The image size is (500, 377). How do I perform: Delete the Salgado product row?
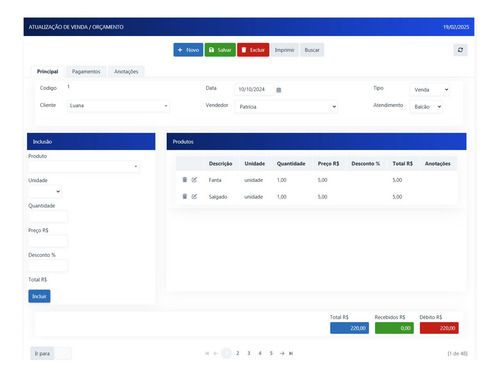(x=185, y=196)
